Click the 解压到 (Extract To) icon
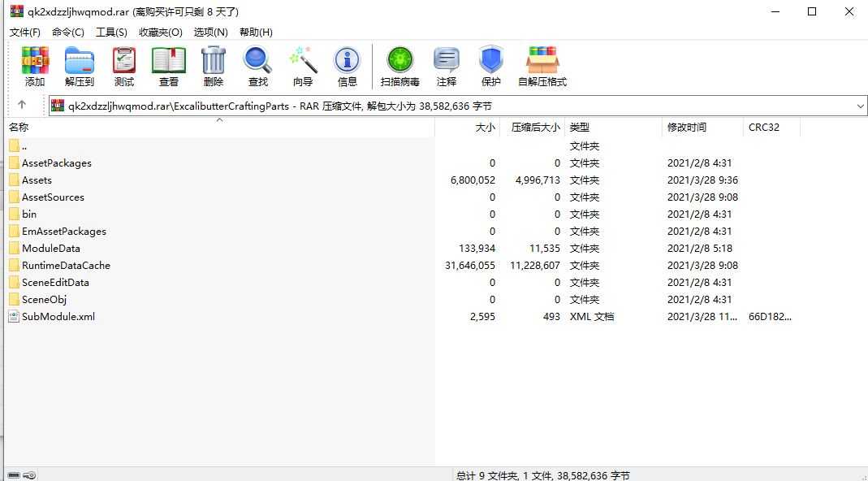868x481 pixels. point(79,67)
